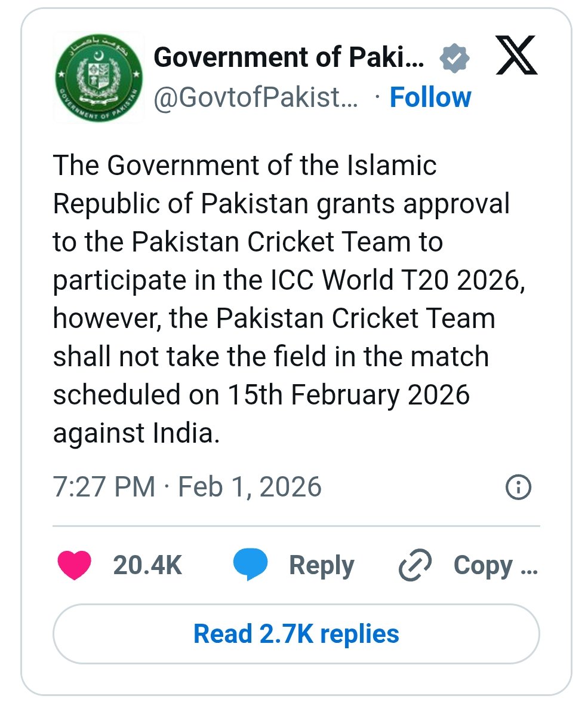Click the info circle icon
Screen dimensions: 588x705
click(x=518, y=488)
